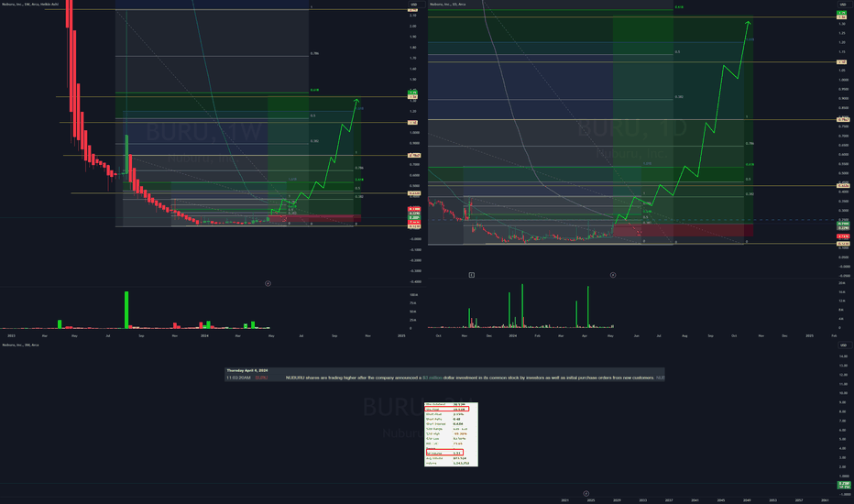Open the pasted stock statistics table image
The height and width of the screenshot is (504, 854).
tap(451, 434)
